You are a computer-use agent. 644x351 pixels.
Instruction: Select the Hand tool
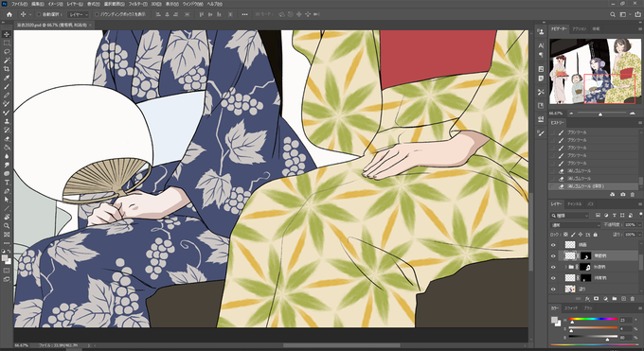pyautogui.click(x=7, y=217)
